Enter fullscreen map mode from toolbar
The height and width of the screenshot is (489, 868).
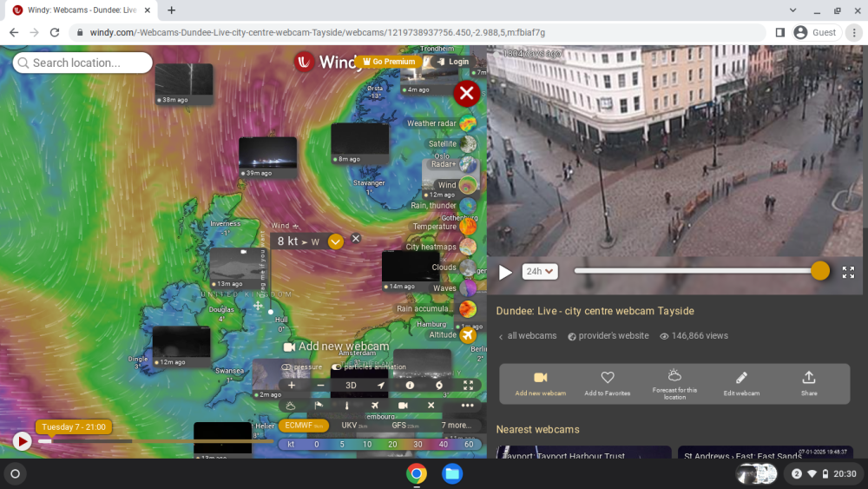pyautogui.click(x=469, y=386)
